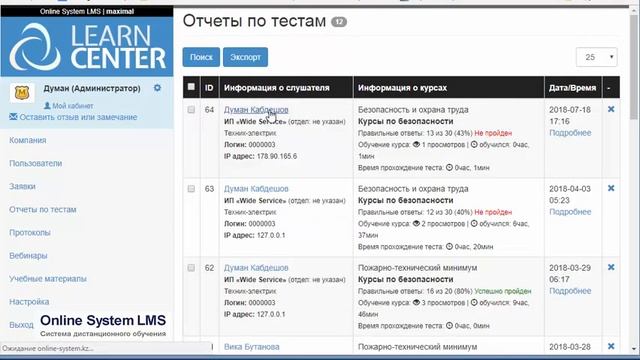
Task: Delete report row ID 64
Action: (611, 109)
